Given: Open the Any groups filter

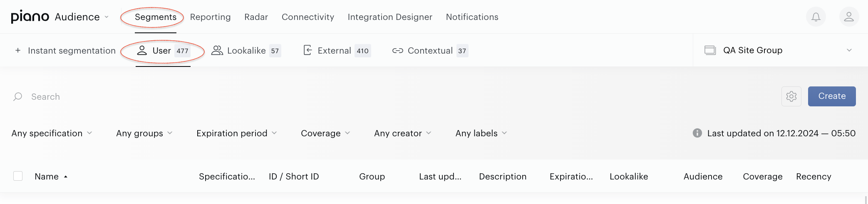Looking at the screenshot, I should (x=144, y=133).
